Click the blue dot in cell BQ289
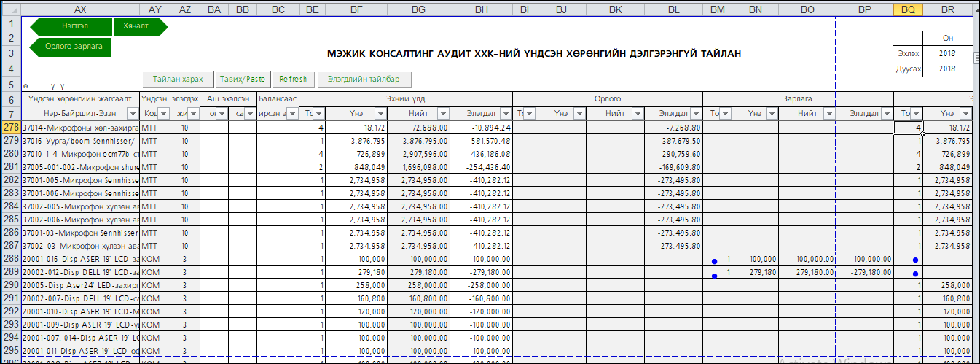 click(x=915, y=275)
